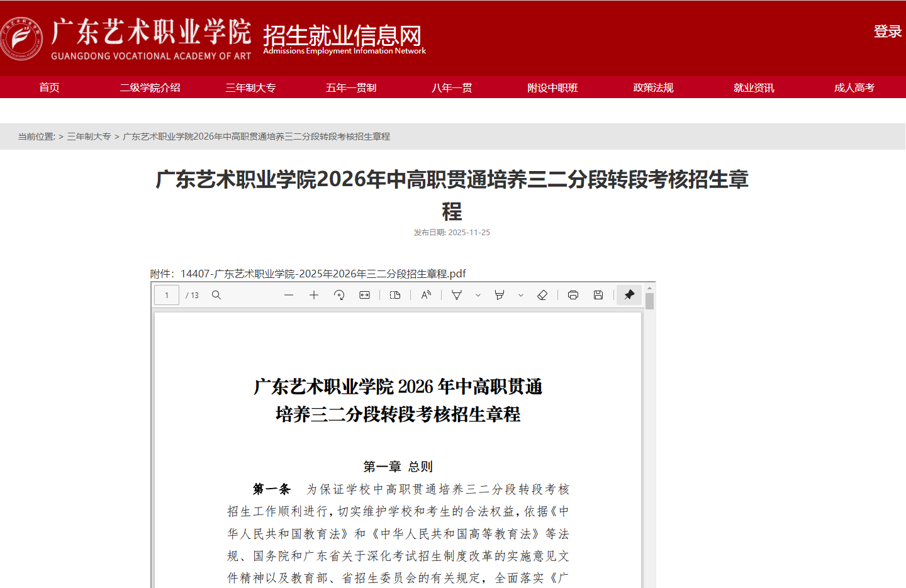Print the admissions PDF document

click(x=573, y=294)
